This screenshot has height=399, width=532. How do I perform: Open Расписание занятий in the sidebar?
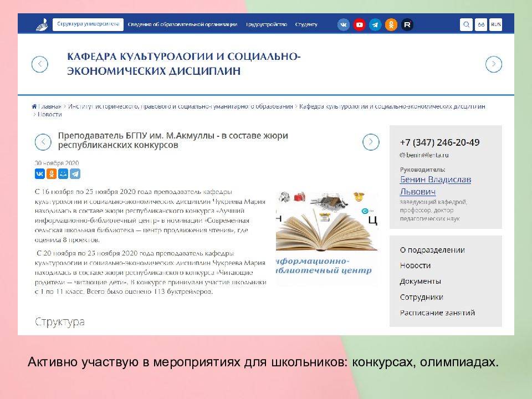437,313
